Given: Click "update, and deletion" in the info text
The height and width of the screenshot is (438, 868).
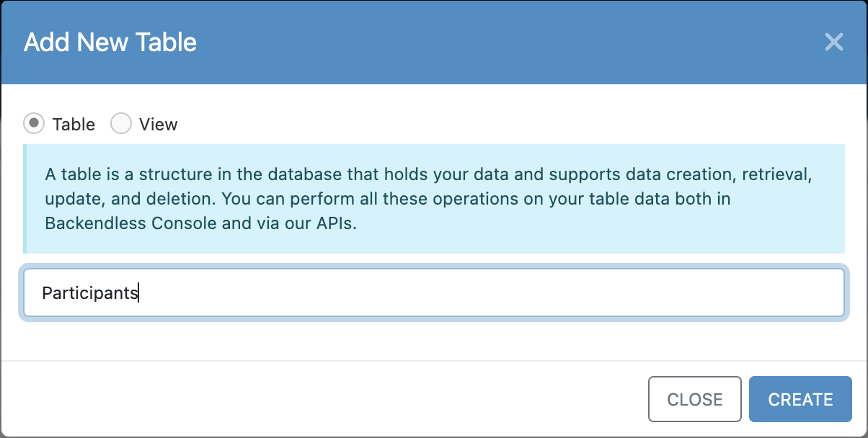Looking at the screenshot, I should pos(115,199).
